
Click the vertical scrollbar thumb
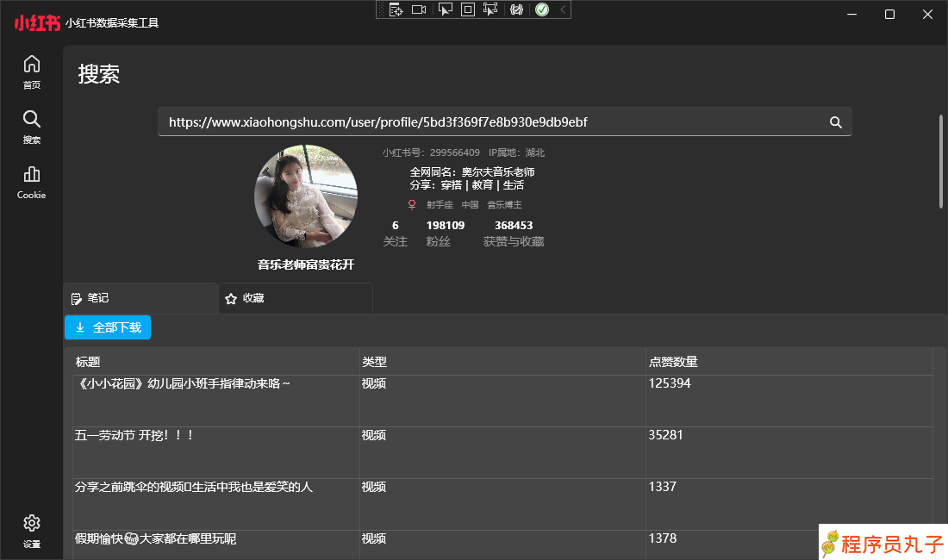click(941, 161)
